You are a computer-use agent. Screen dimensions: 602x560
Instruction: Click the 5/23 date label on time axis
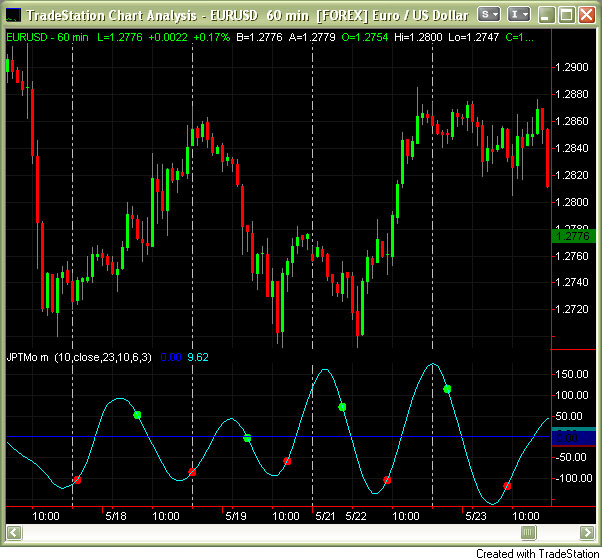[476, 516]
